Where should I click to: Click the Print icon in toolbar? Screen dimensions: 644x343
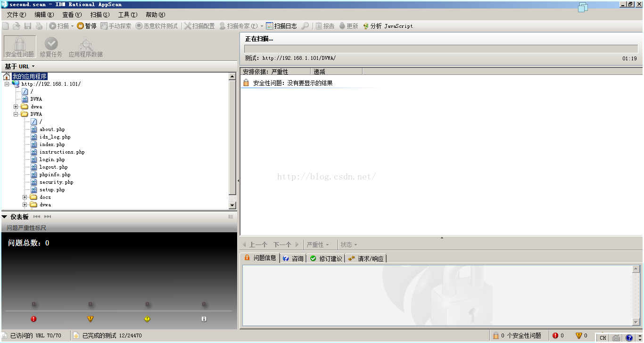click(39, 26)
